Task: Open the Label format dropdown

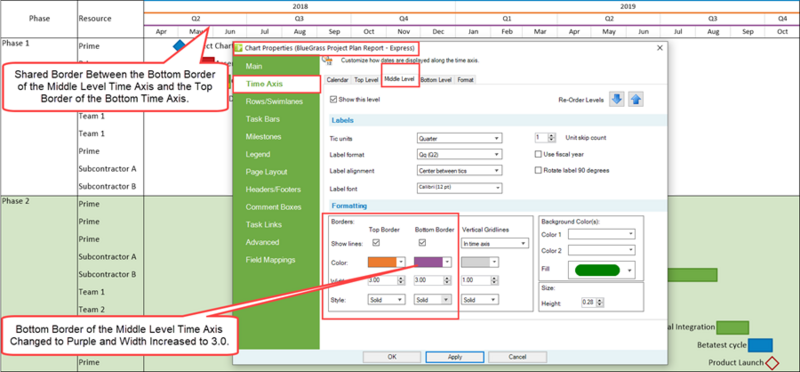Action: click(459, 154)
